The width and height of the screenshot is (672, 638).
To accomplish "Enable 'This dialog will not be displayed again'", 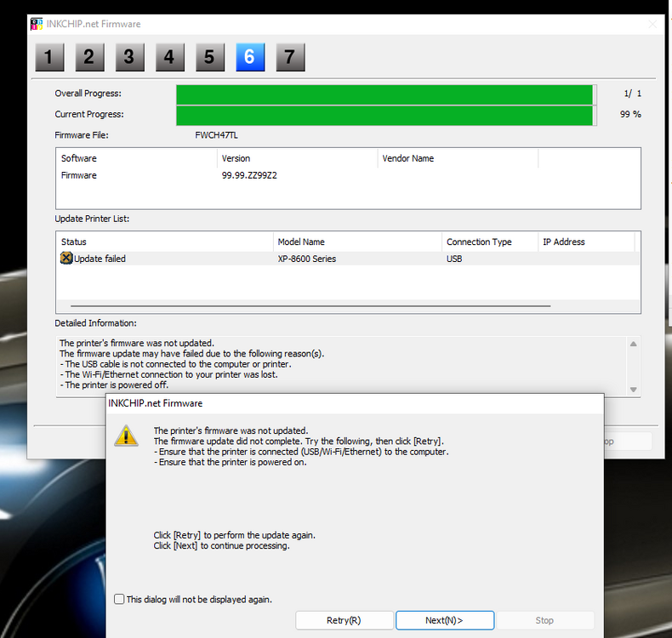I will click(119, 600).
